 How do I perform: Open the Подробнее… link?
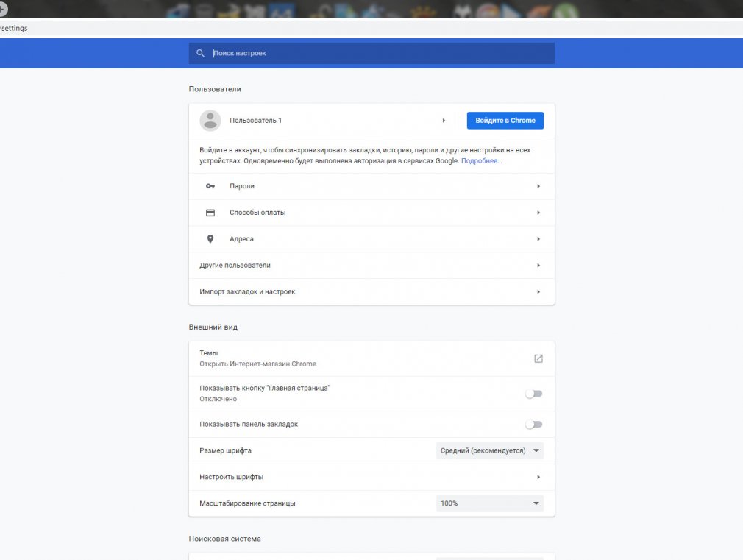tap(481, 160)
